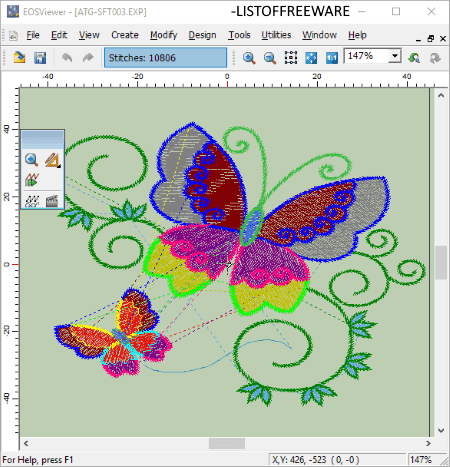Screen dimensions: 450x467
Task: Click the floating tool palette title bar
Action: pos(42,140)
